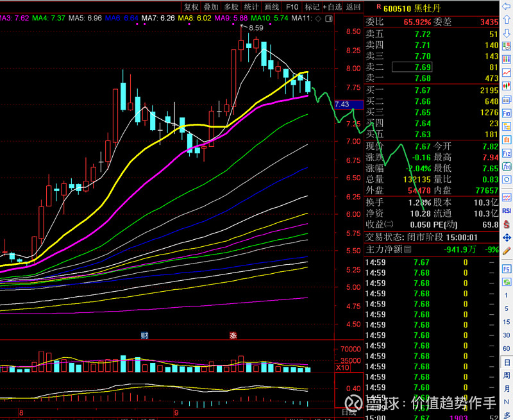Image resolution: width=513 pixels, height=420 pixels.
Task: Click the up arrow for previous stock
Action: 507,19
